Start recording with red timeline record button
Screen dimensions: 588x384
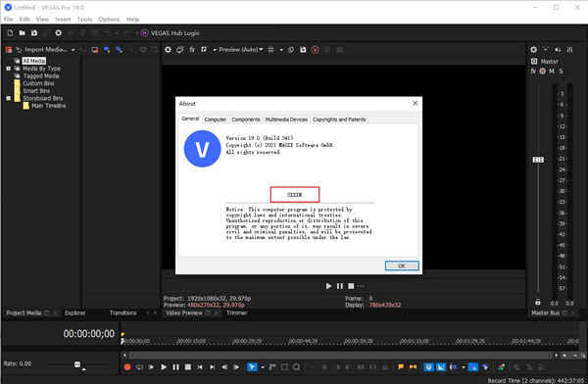tap(127, 367)
